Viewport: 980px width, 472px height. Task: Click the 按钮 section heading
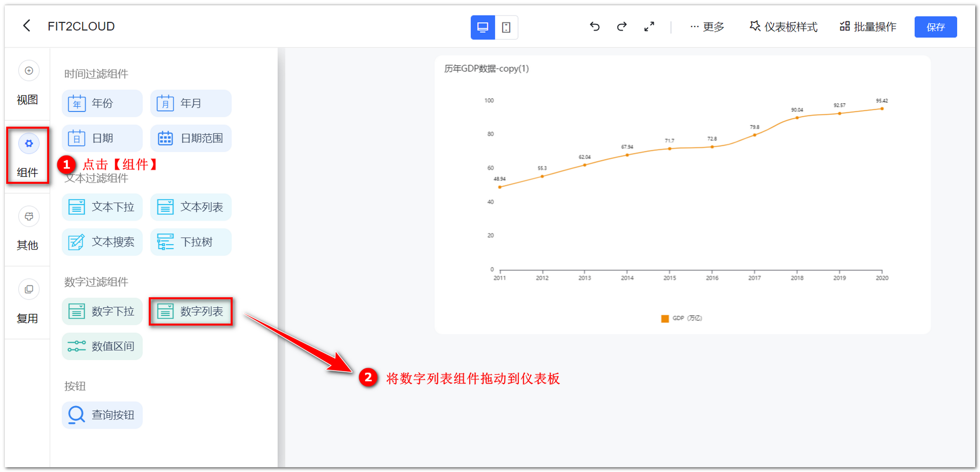pos(75,386)
